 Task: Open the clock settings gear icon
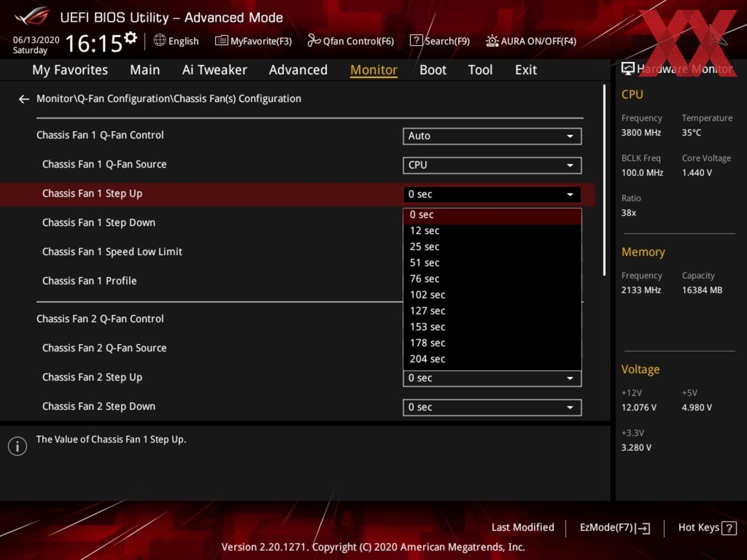point(130,38)
